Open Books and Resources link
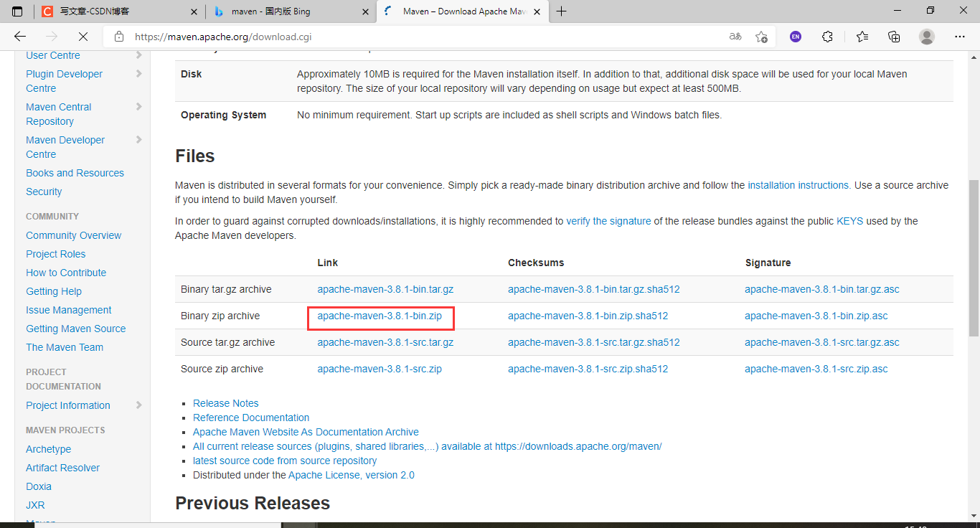Viewport: 980px width, 528px height. [x=75, y=173]
